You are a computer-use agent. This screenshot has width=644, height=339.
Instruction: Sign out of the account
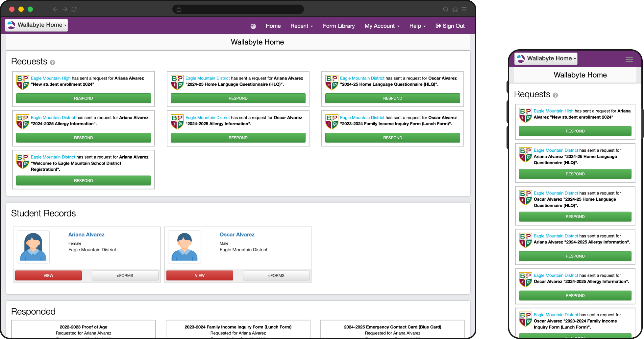point(450,26)
